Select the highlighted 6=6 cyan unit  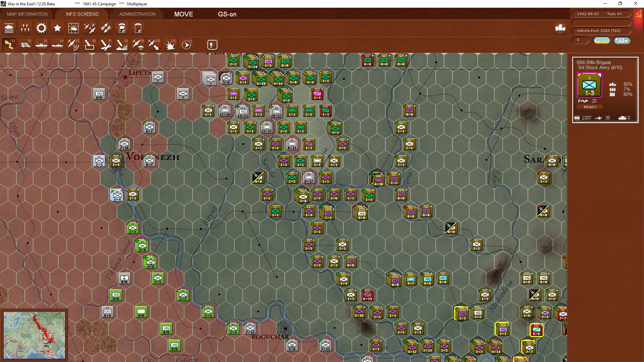pyautogui.click(x=536, y=330)
